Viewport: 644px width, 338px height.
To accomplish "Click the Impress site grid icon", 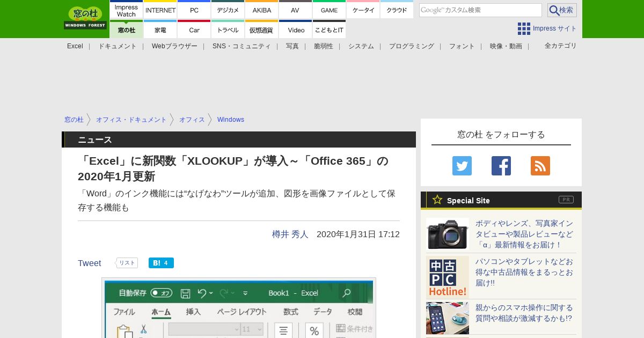I will [x=524, y=28].
